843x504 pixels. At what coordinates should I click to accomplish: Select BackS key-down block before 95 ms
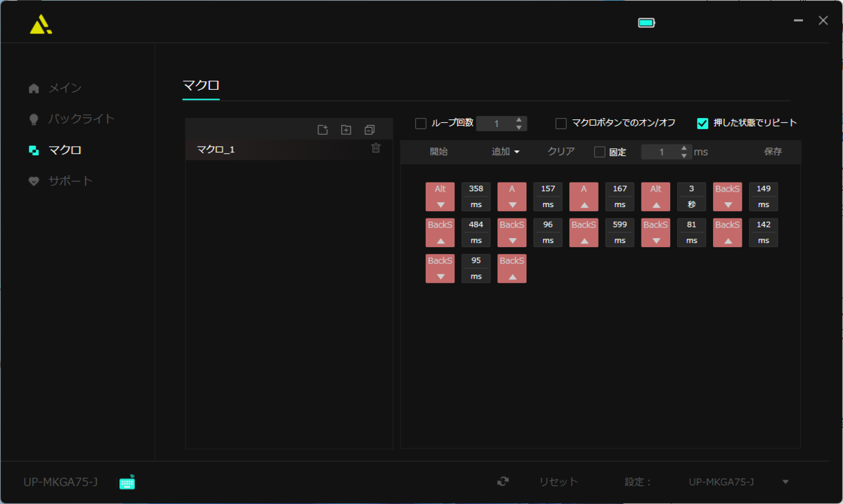tap(440, 269)
